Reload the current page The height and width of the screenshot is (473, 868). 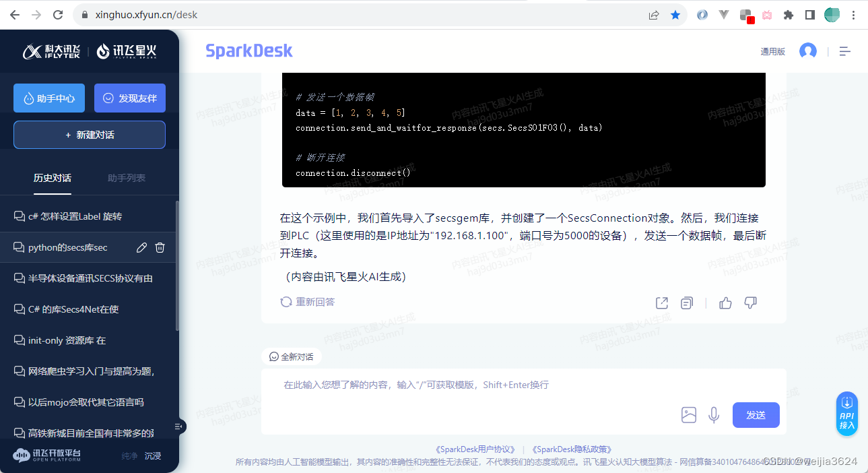(58, 14)
